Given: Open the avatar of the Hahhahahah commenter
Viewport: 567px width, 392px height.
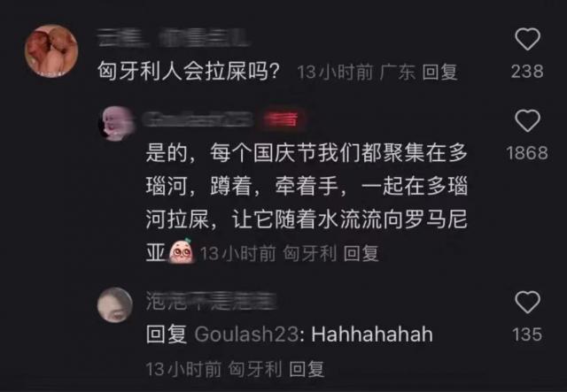Looking at the screenshot, I should coord(115,305).
